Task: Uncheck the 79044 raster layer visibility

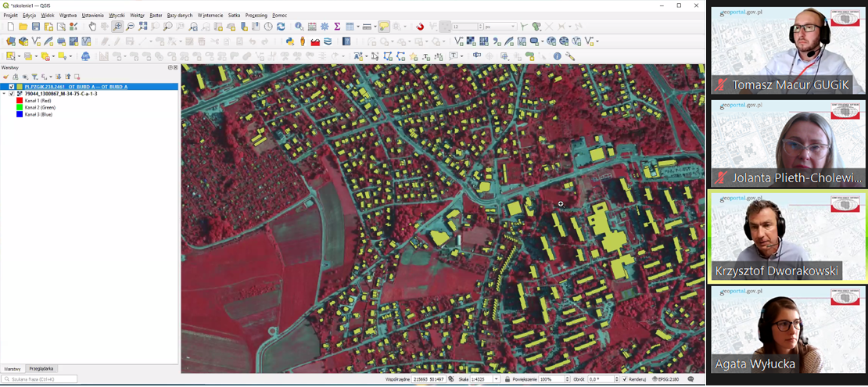Action: pos(12,94)
